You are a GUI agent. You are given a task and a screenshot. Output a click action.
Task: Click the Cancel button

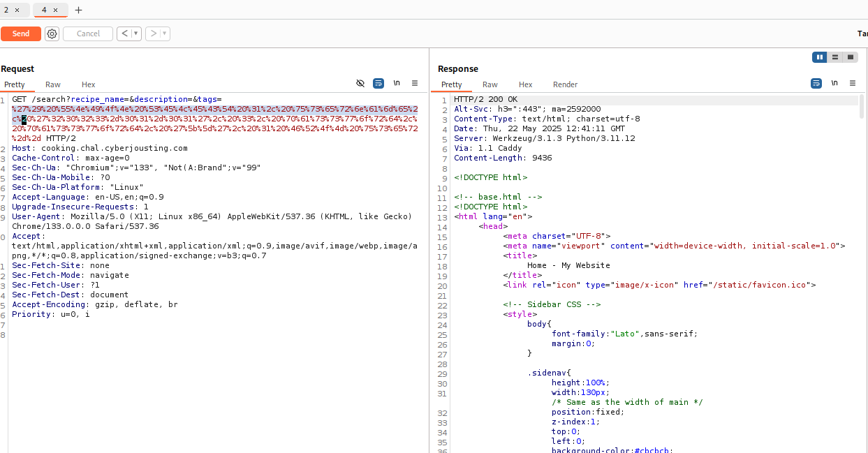[x=88, y=34]
